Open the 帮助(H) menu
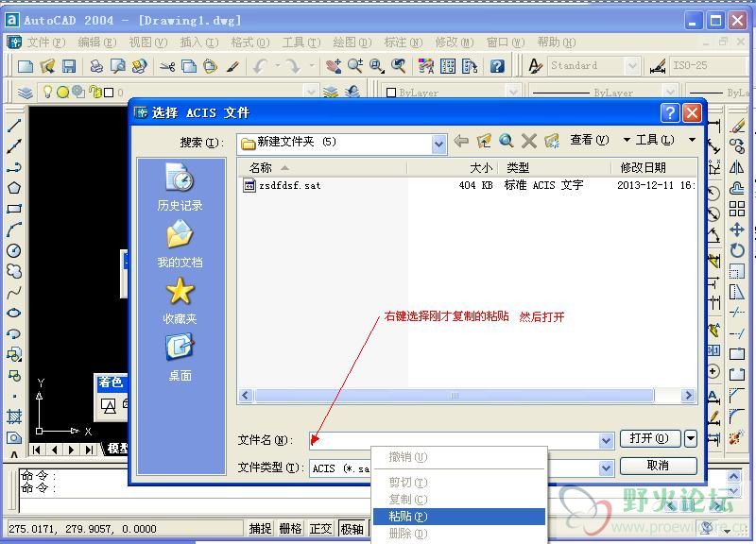 tap(557, 42)
